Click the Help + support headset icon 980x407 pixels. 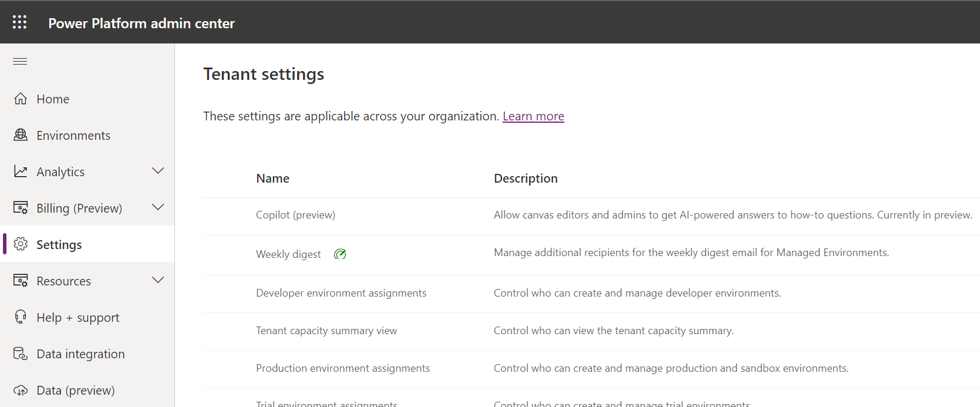21,317
